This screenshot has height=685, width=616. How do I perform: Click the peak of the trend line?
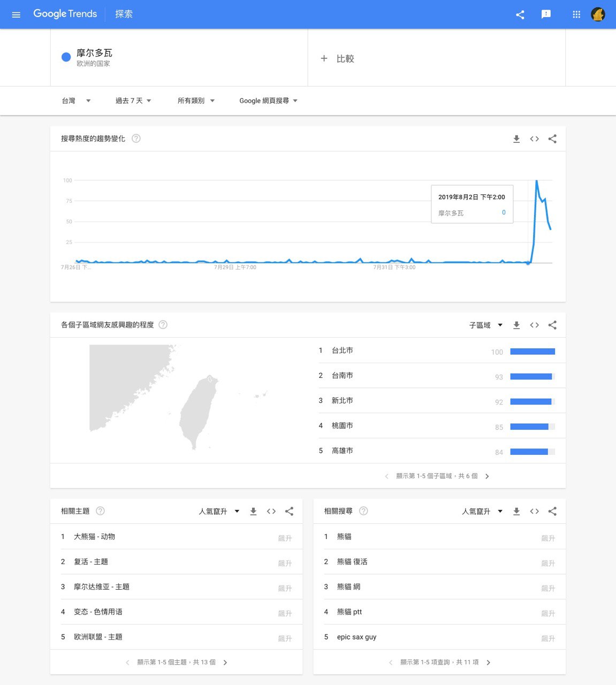tap(536, 181)
